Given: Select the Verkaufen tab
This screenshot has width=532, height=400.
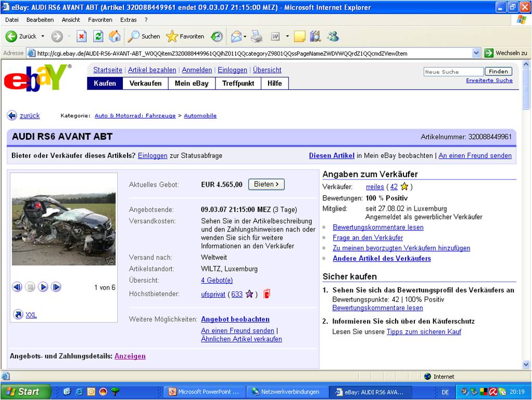Looking at the screenshot, I should pyautogui.click(x=146, y=83).
